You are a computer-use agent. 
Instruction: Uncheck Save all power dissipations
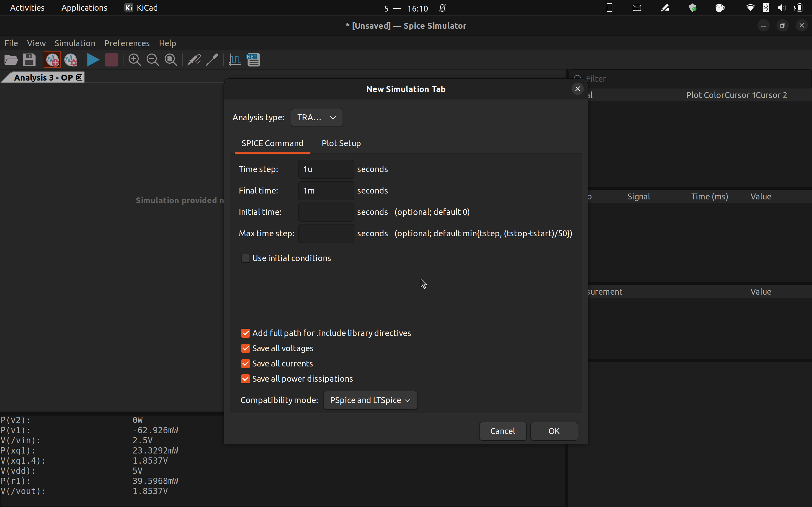(245, 379)
